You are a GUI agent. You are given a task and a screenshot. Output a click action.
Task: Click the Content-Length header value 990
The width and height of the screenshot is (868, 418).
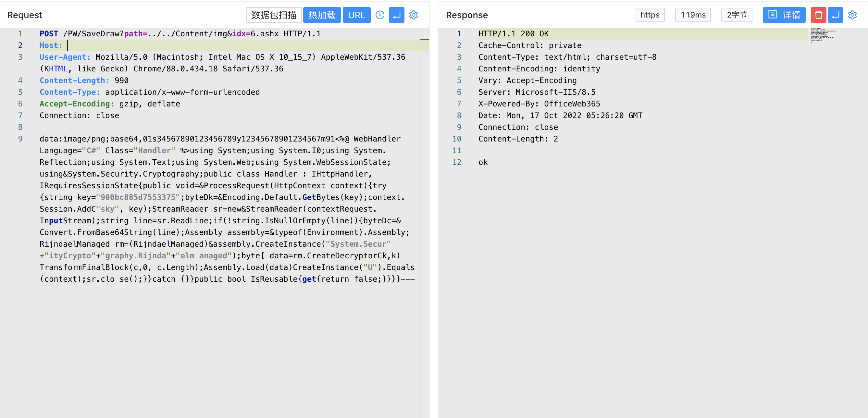pos(121,80)
